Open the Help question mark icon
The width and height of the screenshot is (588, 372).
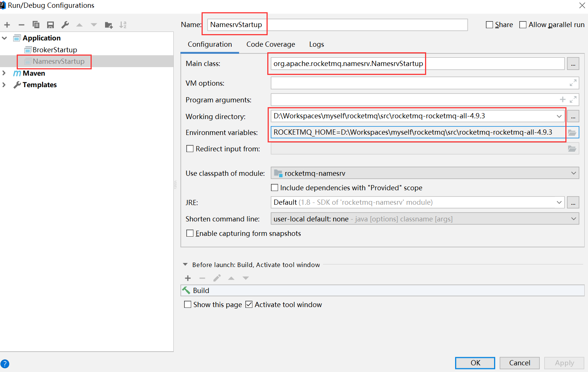point(5,363)
